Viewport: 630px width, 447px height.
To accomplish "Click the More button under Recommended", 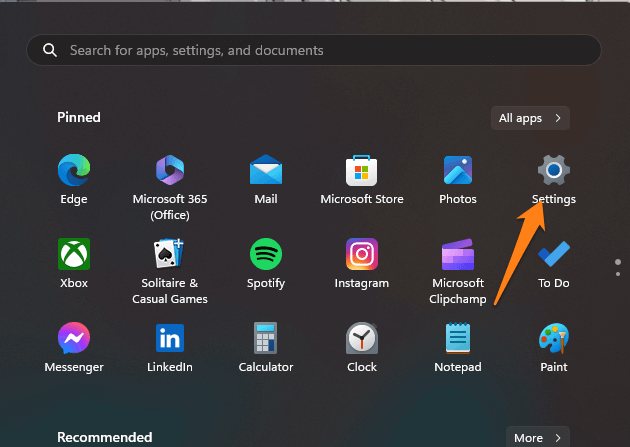I will (538, 437).
